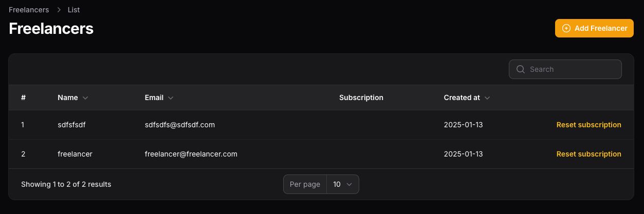Screen dimensions: 644x214
Task: Sort table by Email column header
Action: pos(154,98)
